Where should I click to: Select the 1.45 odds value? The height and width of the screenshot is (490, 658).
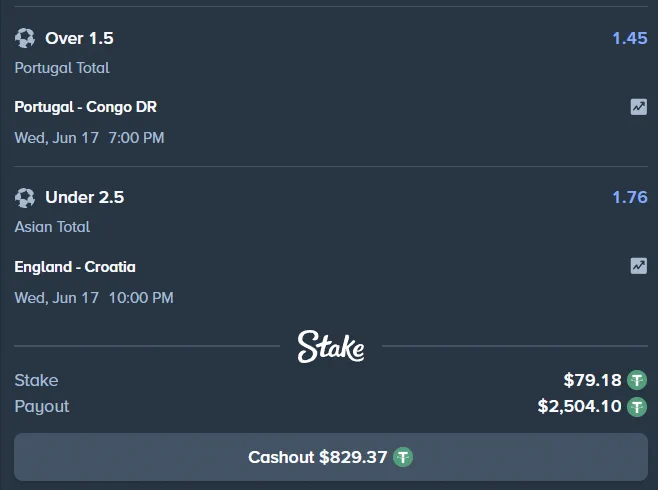pyautogui.click(x=629, y=38)
